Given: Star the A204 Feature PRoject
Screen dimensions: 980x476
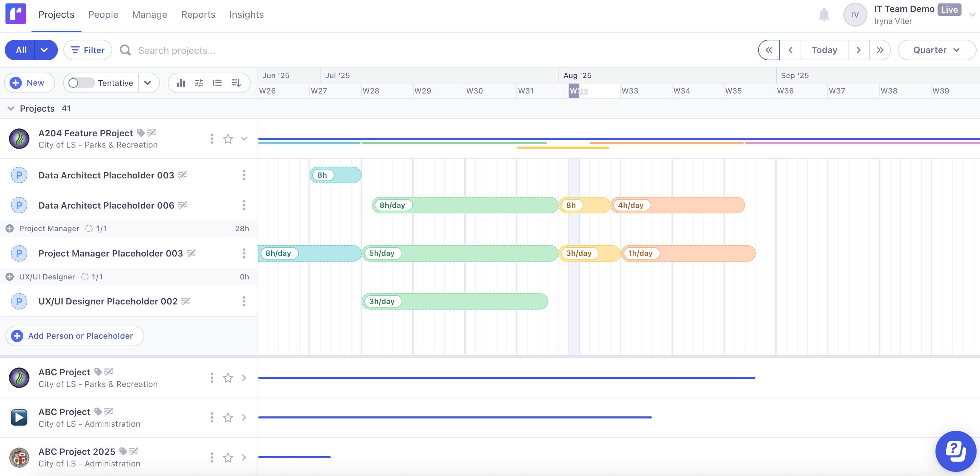Looking at the screenshot, I should click(228, 139).
